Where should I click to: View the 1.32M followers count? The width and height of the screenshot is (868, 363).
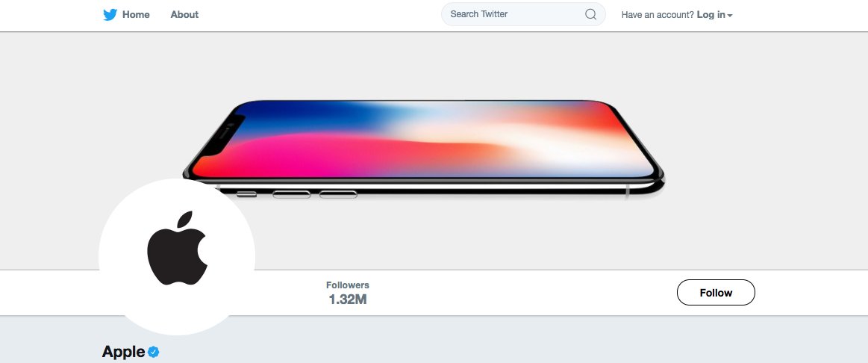348,300
